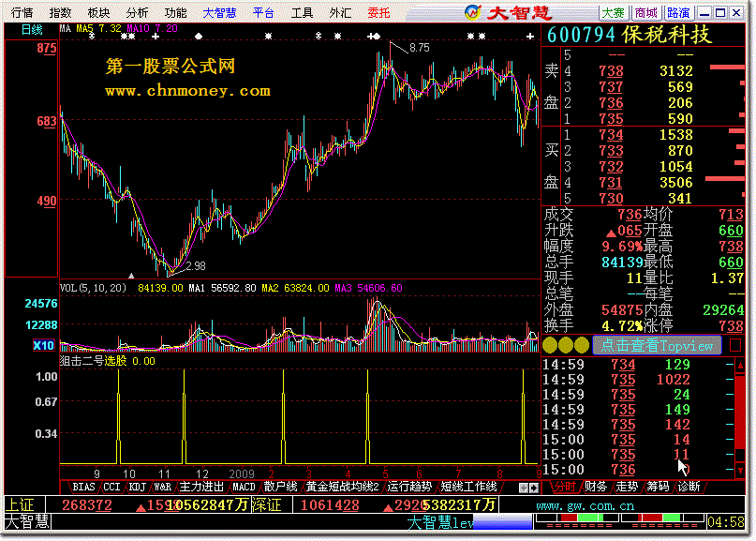This screenshot has height=541, width=756.
Task: Open the 委托 trading menu
Action: (x=378, y=12)
